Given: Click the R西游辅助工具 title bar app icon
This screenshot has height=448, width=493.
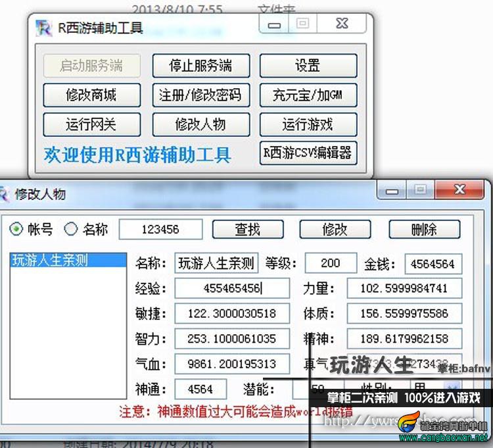Looking at the screenshot, I should (x=43, y=28).
